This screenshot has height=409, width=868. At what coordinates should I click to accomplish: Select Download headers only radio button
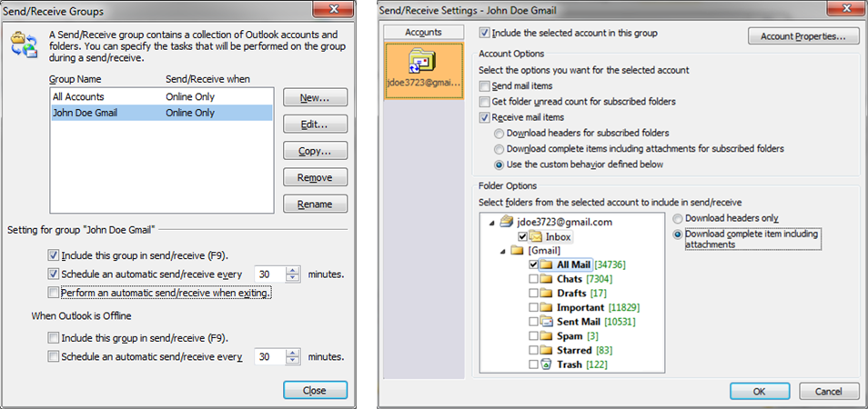[x=678, y=219]
